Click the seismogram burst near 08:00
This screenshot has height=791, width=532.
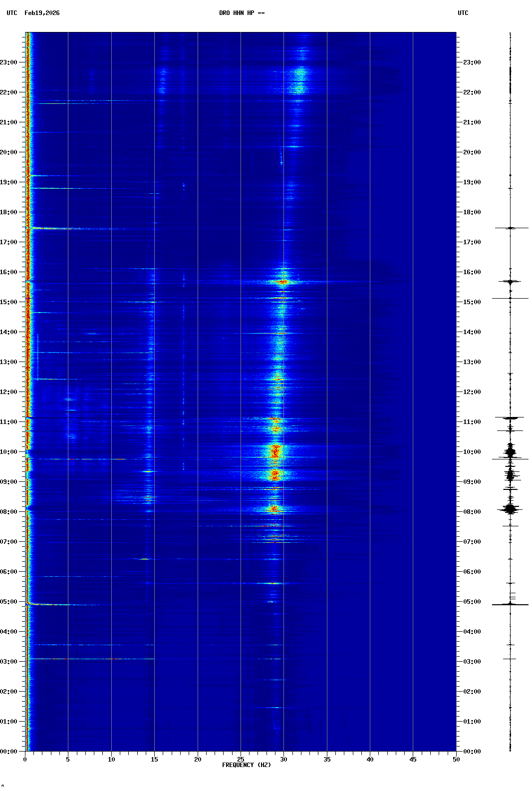(x=510, y=509)
